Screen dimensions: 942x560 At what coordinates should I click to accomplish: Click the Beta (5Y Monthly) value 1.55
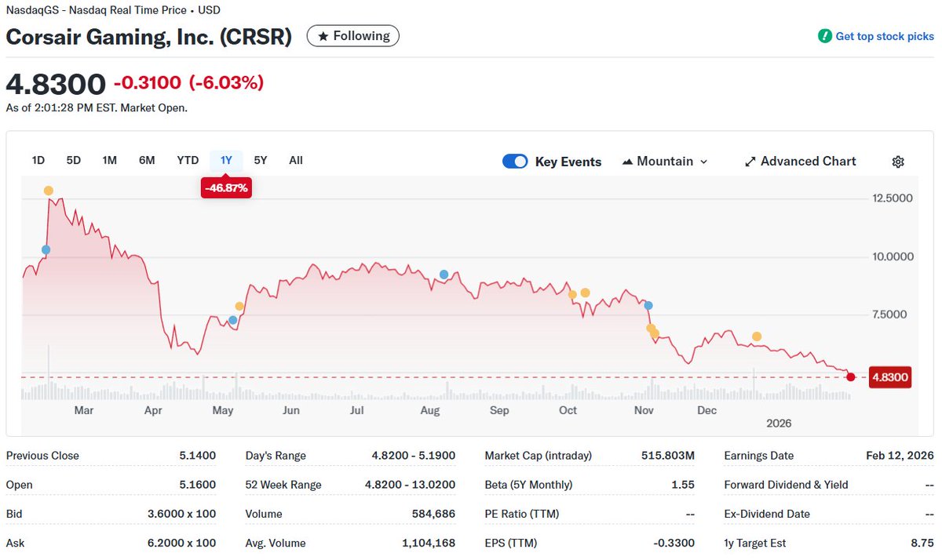683,485
